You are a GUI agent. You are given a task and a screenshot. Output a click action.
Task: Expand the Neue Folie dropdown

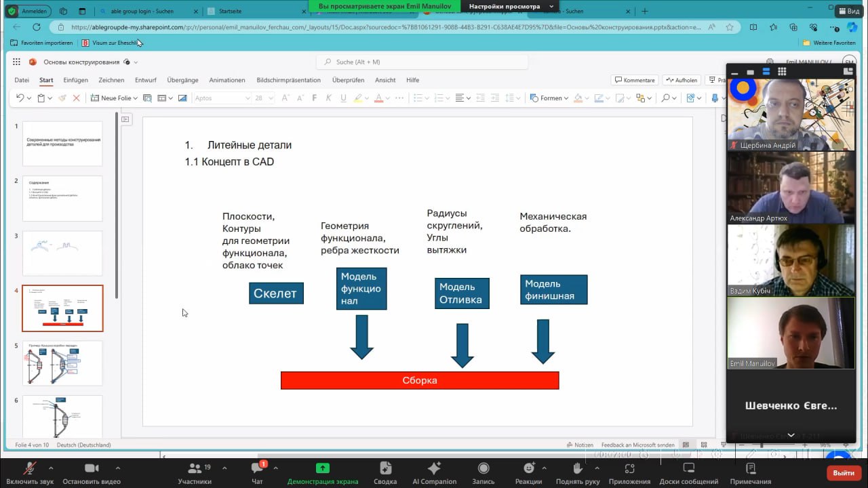(136, 98)
